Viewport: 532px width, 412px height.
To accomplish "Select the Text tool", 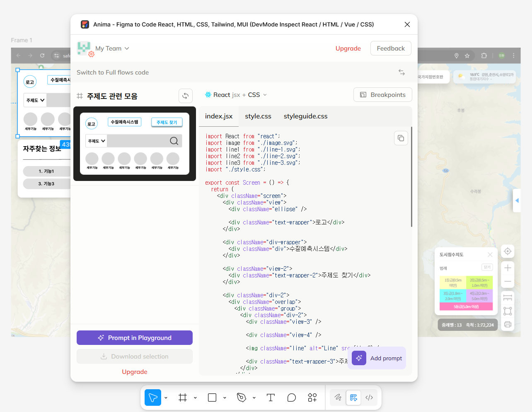I will point(271,398).
